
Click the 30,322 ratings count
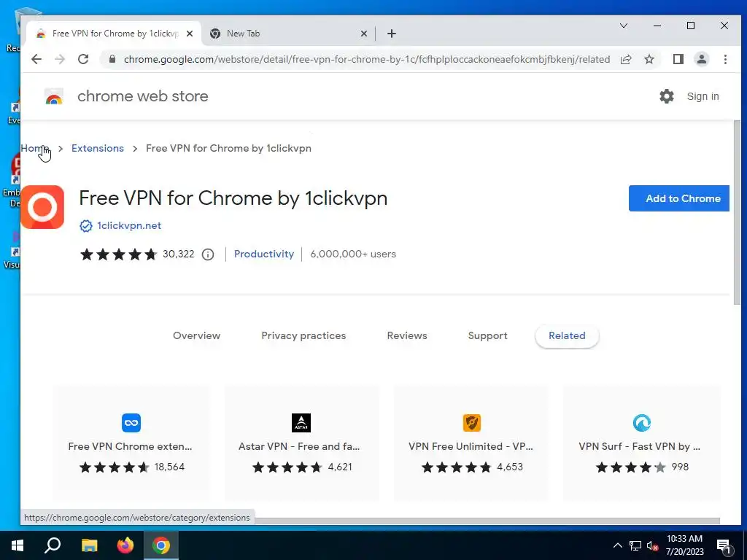(x=179, y=254)
